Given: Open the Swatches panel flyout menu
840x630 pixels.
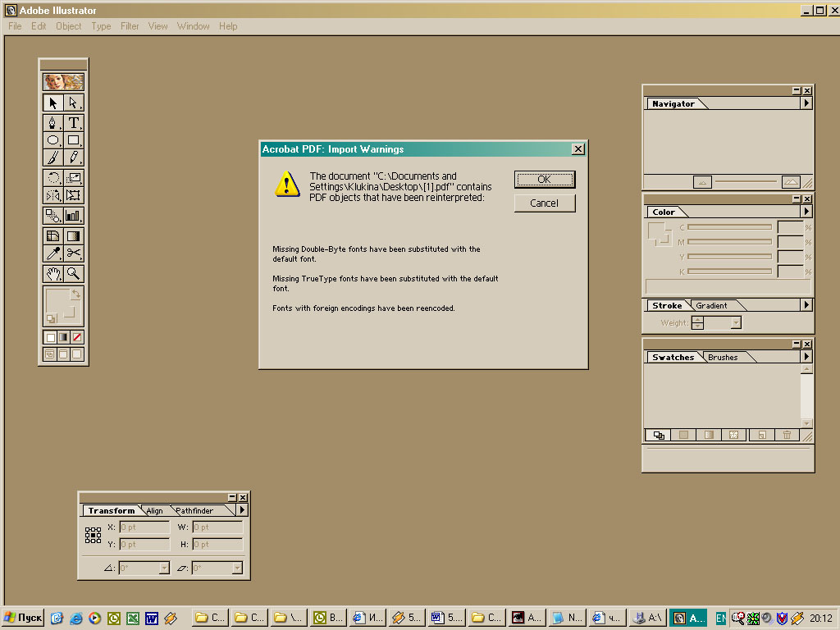Looking at the screenshot, I should coord(806,357).
